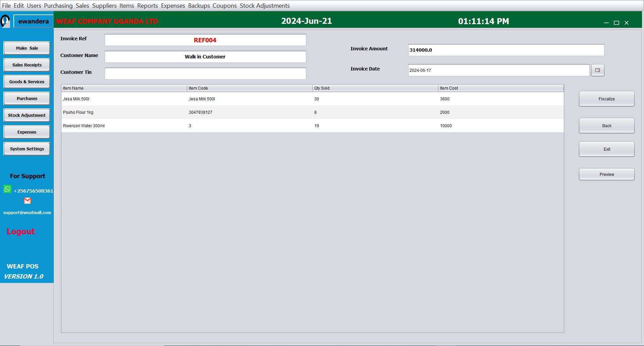Open the Coupons menu
This screenshot has height=346, width=644.
224,6
